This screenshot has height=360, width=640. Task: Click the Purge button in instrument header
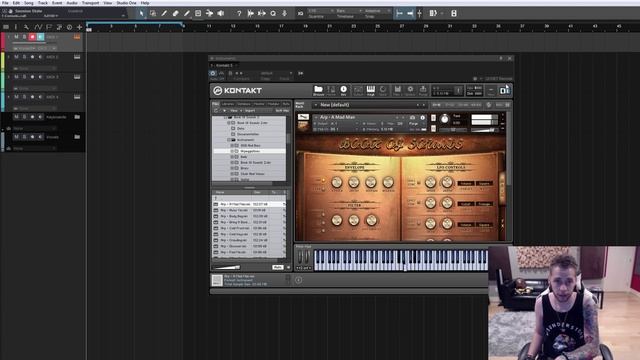tap(414, 123)
